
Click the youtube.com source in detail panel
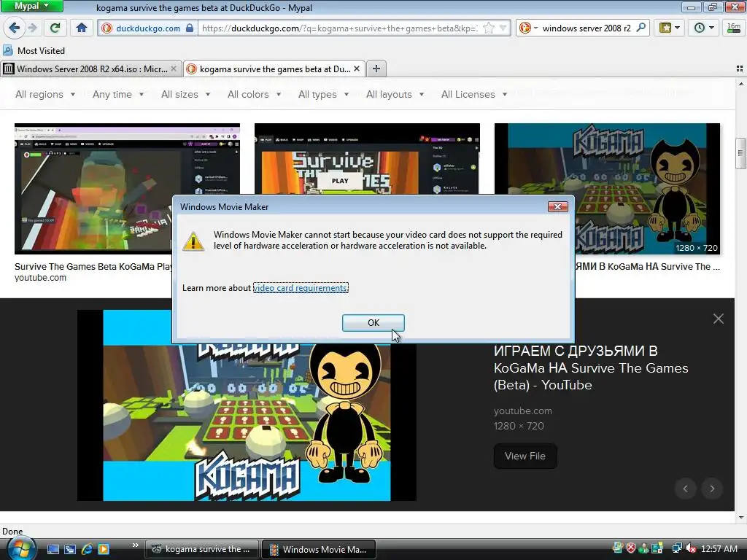coord(522,411)
